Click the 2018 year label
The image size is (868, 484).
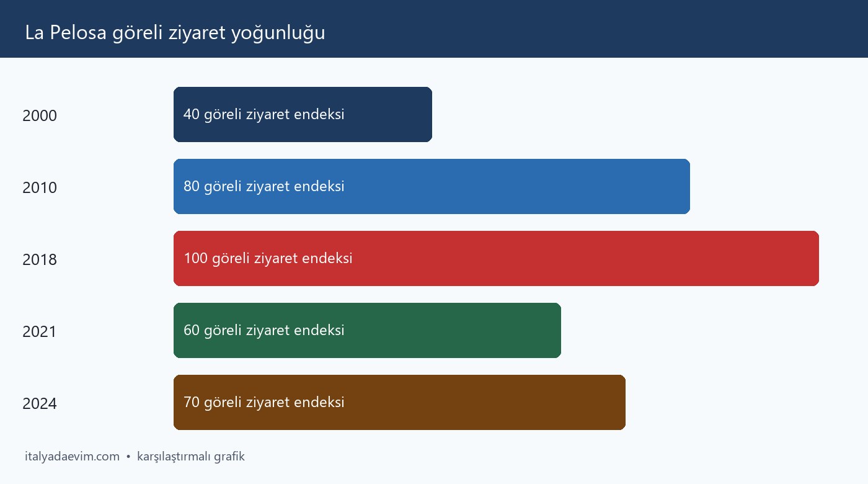[x=40, y=260]
